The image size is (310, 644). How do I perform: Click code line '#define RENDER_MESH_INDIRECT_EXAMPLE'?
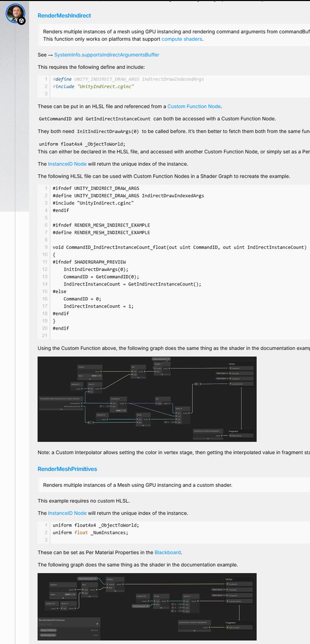102,232
